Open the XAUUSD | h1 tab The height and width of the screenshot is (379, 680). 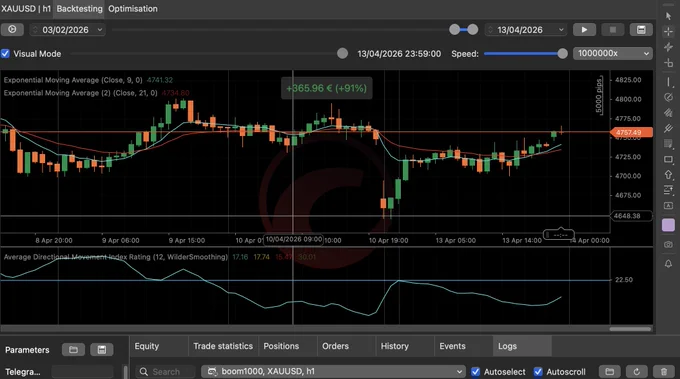click(x=26, y=9)
